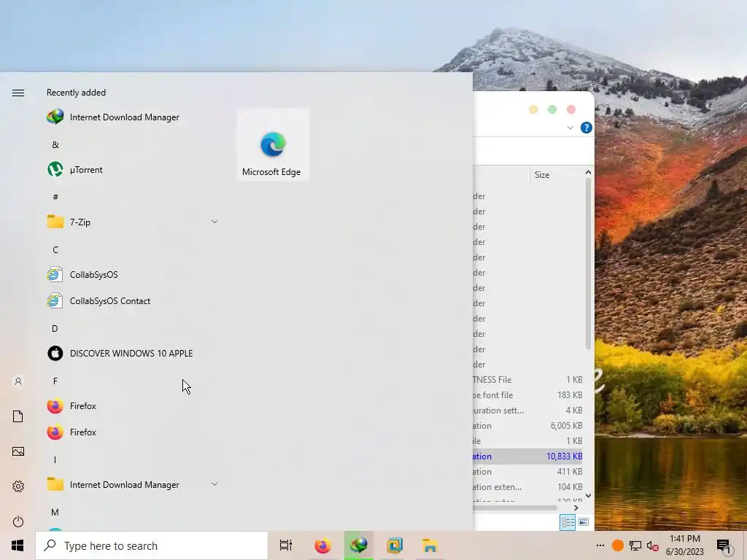Click Explorer horizontal scrollbar right arrow
The width and height of the screenshot is (747, 560).
point(576,508)
